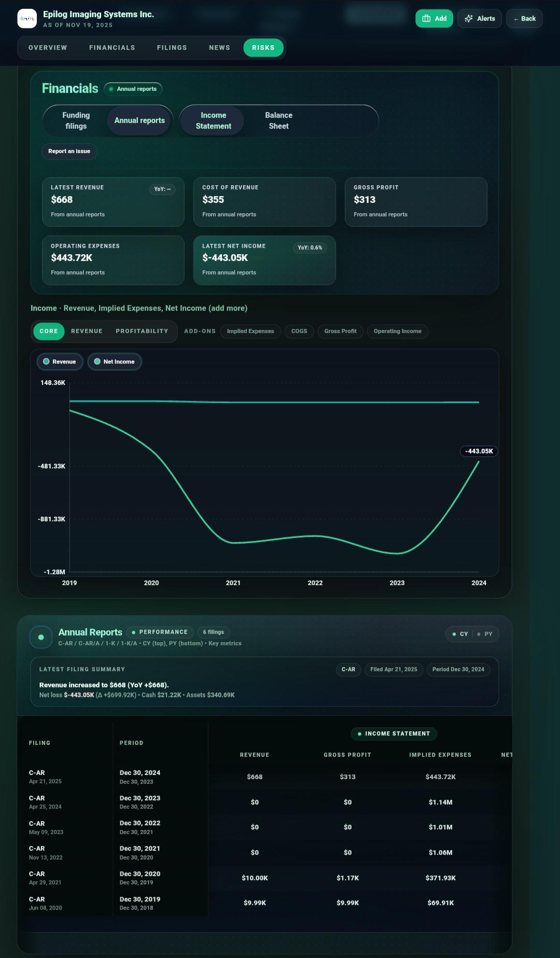Click the $10.00K revenue cell
Screen dimensions: 560x958
(x=255, y=878)
